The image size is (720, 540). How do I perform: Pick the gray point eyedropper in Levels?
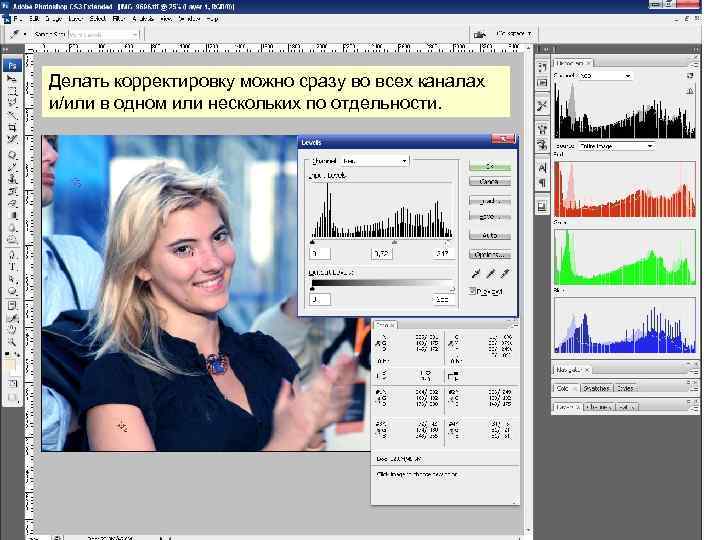490,274
